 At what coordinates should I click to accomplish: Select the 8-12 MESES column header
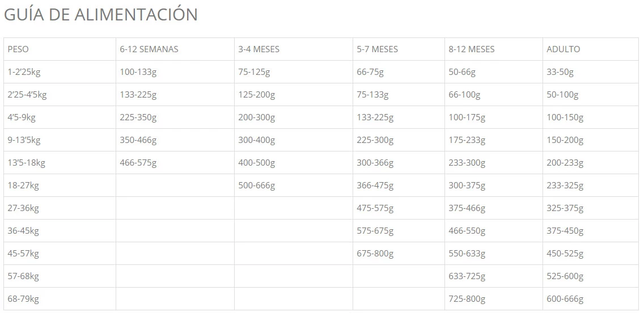472,49
